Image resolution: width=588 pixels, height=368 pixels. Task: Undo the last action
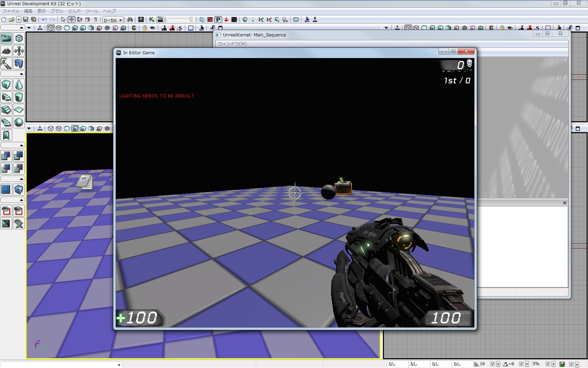[44, 20]
